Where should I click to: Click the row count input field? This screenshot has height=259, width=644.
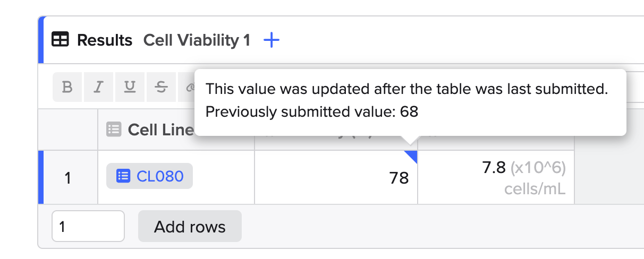[88, 227]
